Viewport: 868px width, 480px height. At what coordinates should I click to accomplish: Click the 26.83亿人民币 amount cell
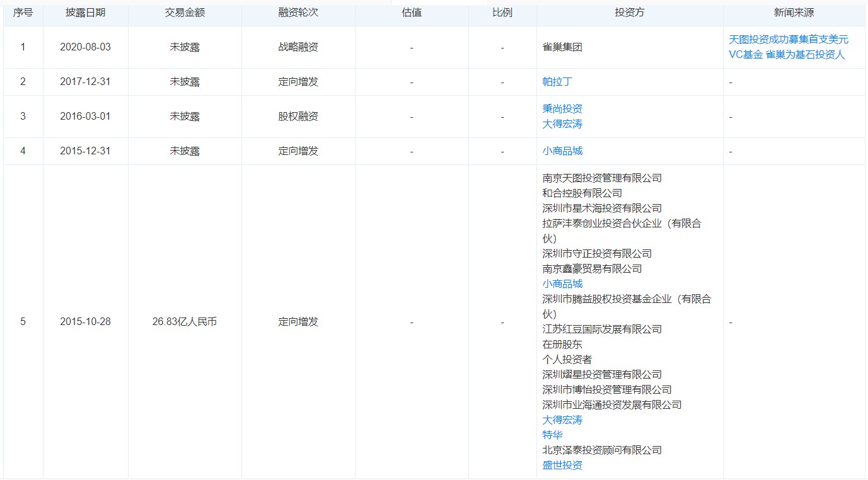tap(185, 322)
